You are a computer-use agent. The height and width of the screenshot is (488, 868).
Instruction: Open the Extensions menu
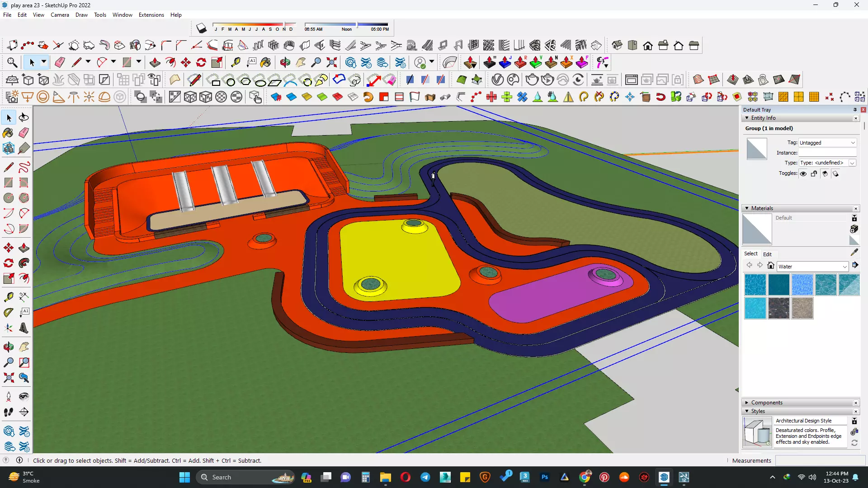(151, 15)
